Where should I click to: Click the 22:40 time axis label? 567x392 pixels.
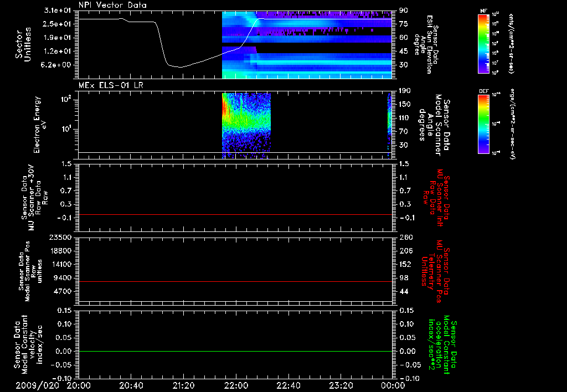[x=288, y=385]
